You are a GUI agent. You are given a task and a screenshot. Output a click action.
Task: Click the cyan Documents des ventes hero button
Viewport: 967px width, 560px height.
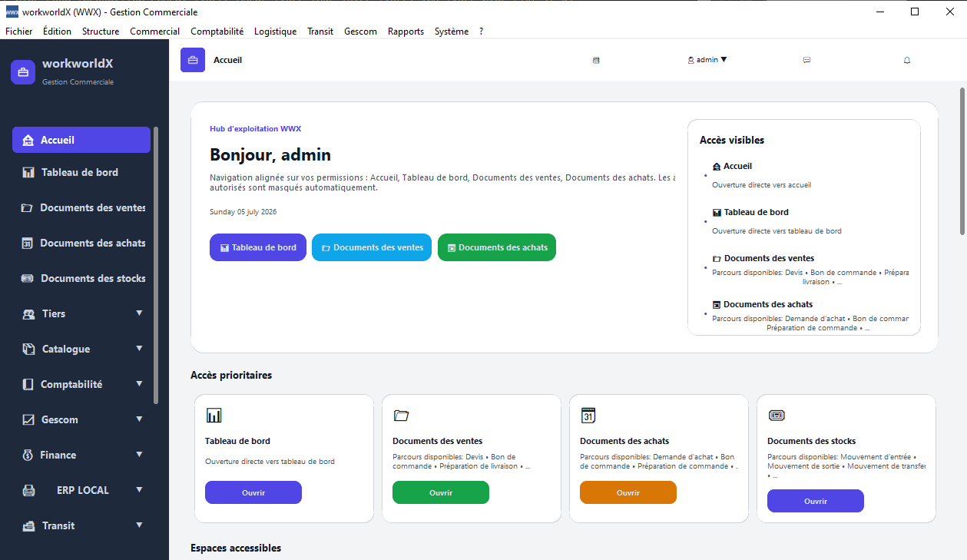(372, 247)
